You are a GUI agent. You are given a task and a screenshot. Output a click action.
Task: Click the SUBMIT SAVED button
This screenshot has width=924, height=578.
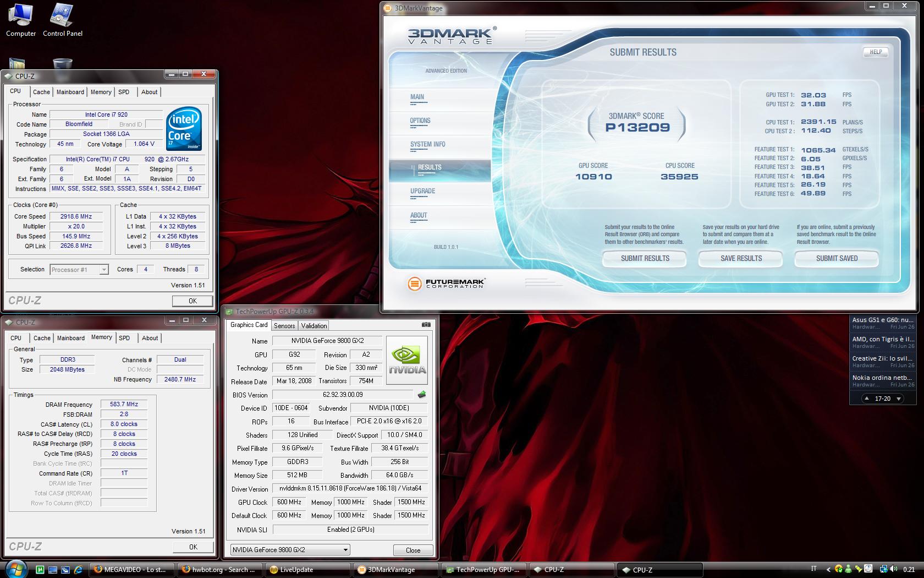[x=837, y=258]
